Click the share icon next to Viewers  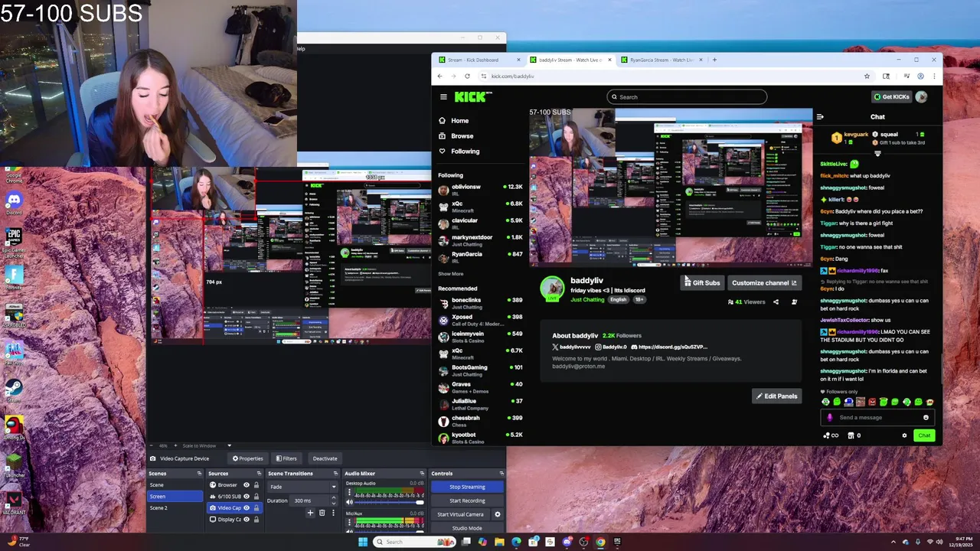pos(776,302)
